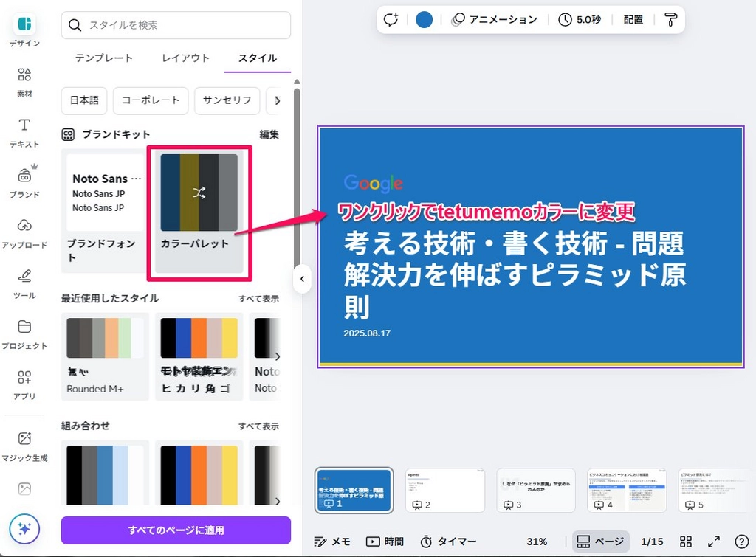Screen dimensions: 756x557
Task: Filter styles by サンセリフ chip
Action: [x=227, y=100]
